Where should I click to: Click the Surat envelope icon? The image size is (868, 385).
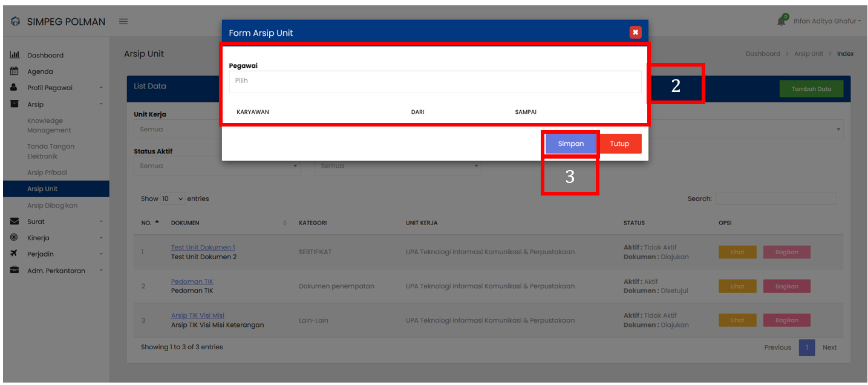14,222
